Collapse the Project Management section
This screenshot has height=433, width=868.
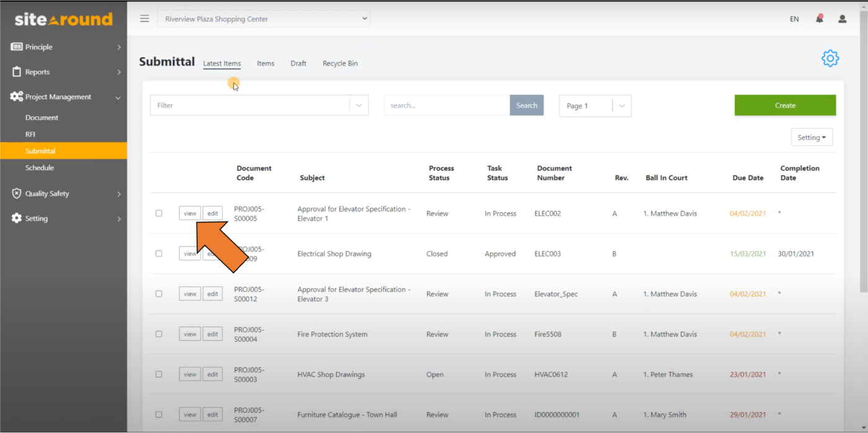click(118, 97)
